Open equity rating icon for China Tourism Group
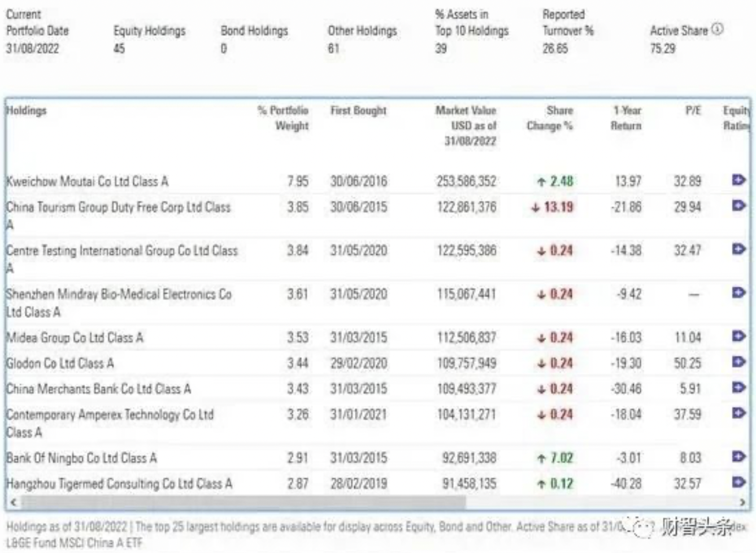This screenshot has height=553, width=756. [x=738, y=206]
